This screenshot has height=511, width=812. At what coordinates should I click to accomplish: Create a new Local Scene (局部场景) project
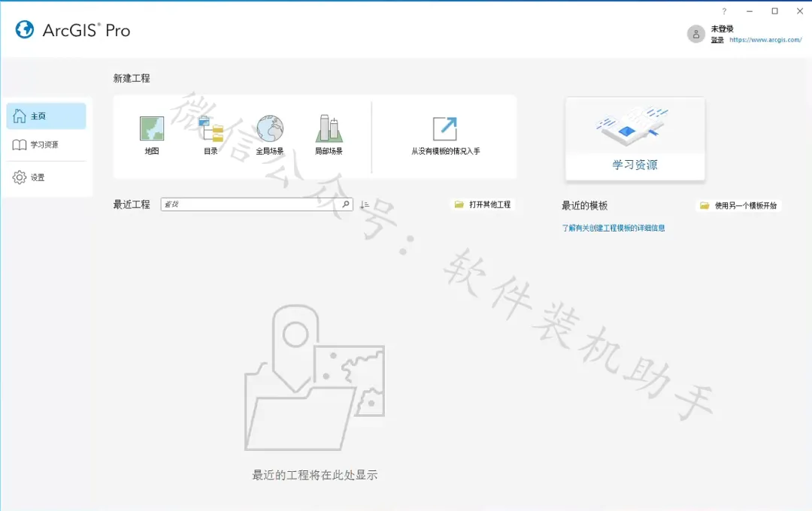(329, 136)
